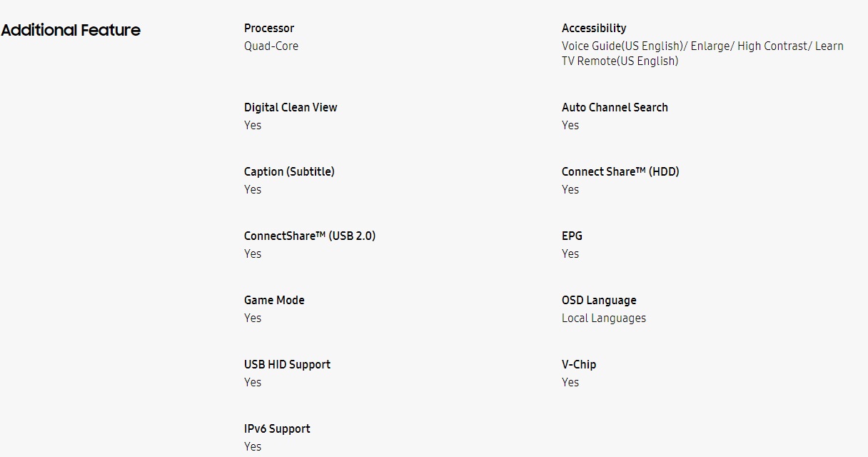
Task: Click the Yes value under V-Chip
Action: [570, 382]
